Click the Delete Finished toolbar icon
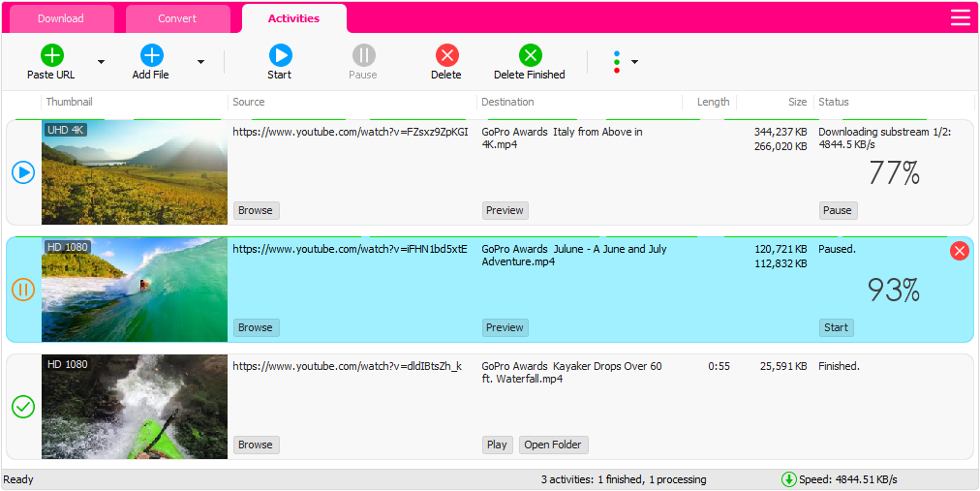980x491 pixels. tap(530, 55)
